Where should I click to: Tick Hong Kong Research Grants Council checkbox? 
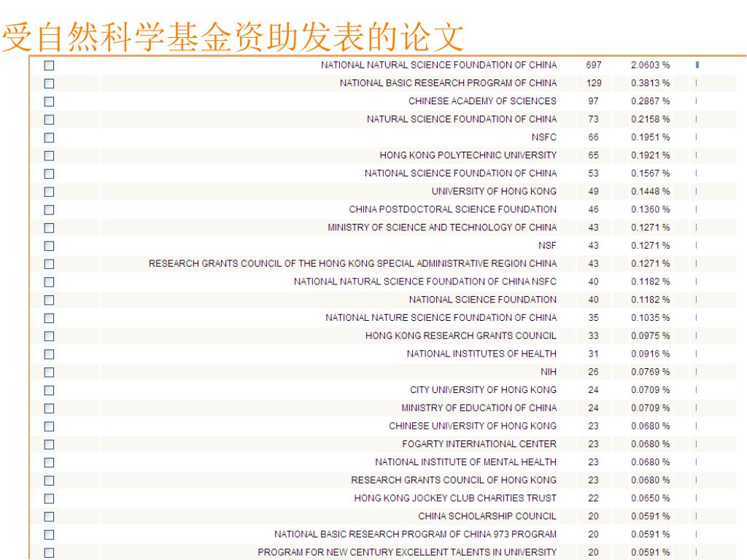tap(49, 336)
